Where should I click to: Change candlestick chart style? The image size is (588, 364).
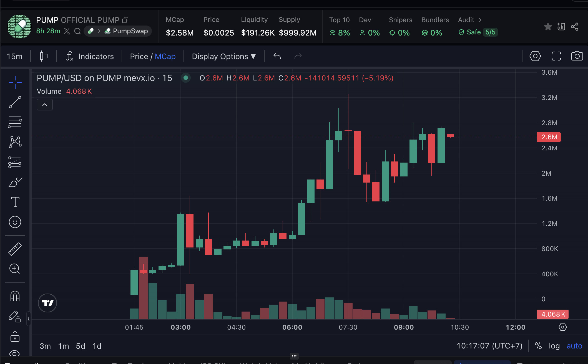pyautogui.click(x=44, y=56)
